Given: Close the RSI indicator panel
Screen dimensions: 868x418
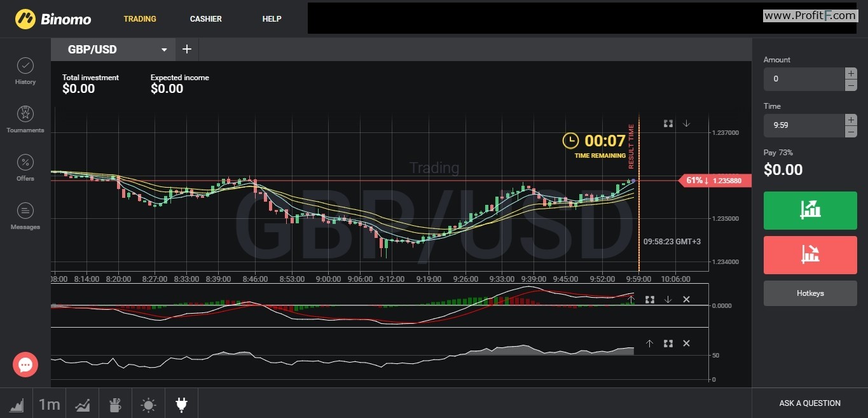Looking at the screenshot, I should pos(686,343).
